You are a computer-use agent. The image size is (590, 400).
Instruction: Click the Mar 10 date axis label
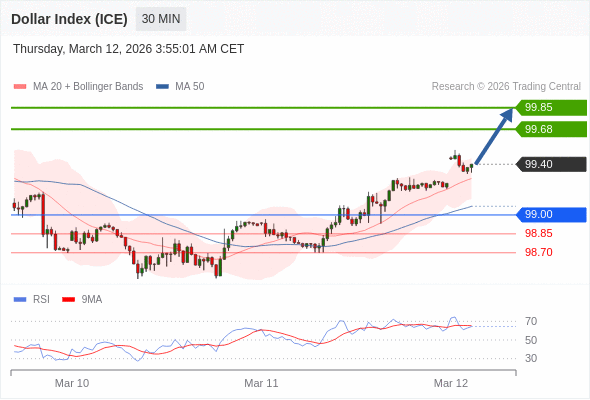(x=72, y=383)
